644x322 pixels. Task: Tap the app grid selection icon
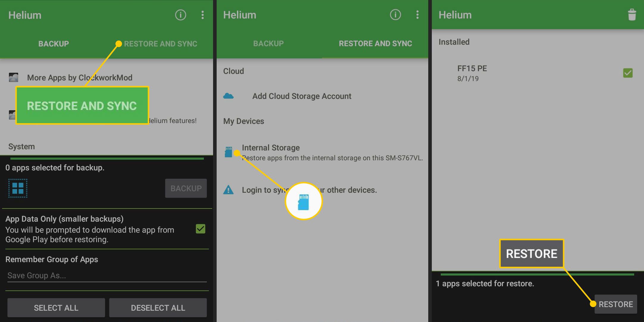click(18, 188)
